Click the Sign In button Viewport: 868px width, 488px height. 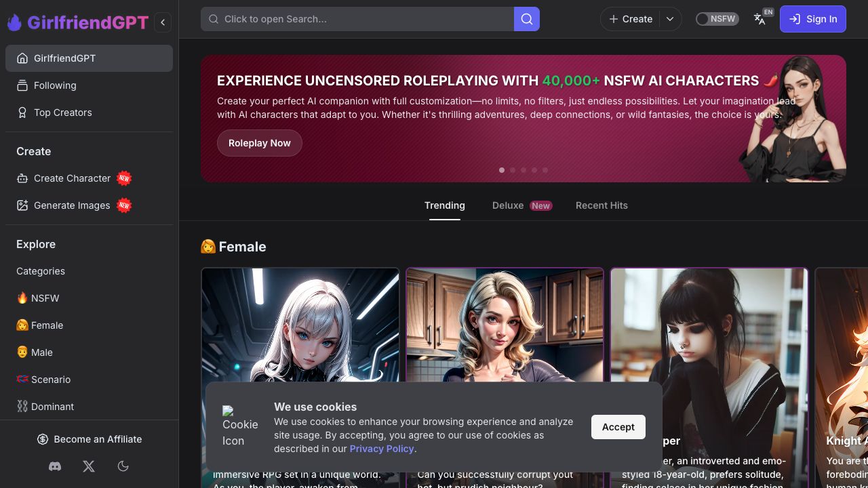click(x=812, y=19)
